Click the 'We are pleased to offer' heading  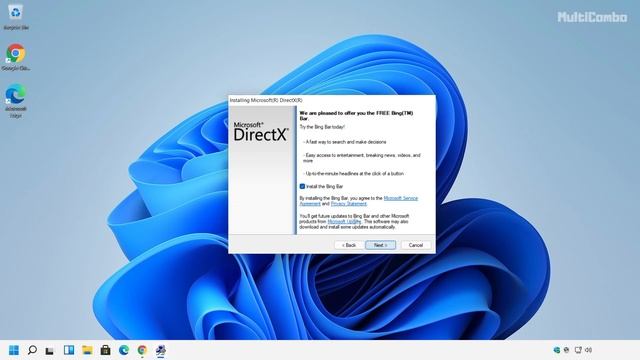point(356,116)
